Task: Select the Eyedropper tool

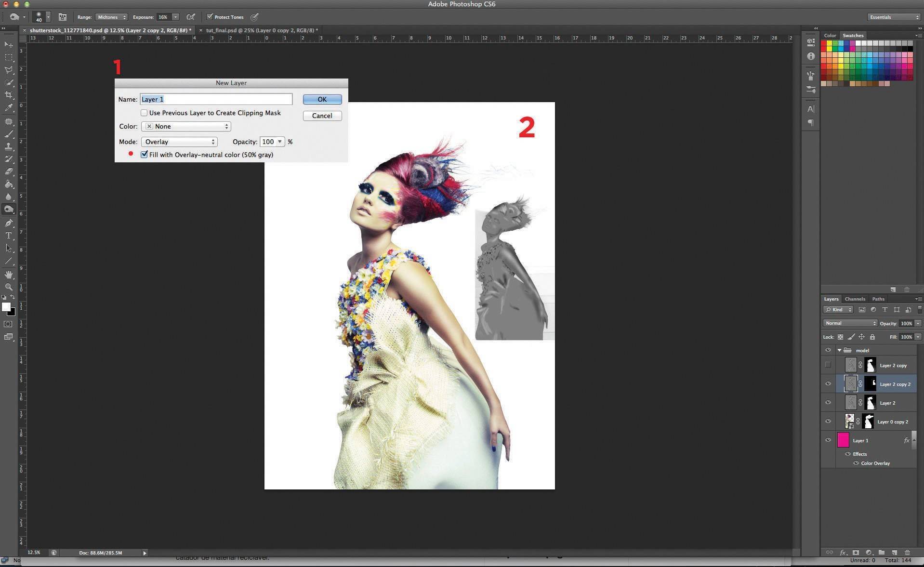Action: click(9, 108)
